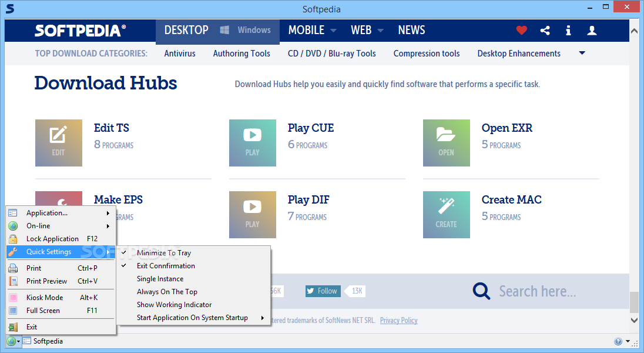Click the Play CUE hub icon
Screen dimensions: 644x353
(x=253, y=143)
